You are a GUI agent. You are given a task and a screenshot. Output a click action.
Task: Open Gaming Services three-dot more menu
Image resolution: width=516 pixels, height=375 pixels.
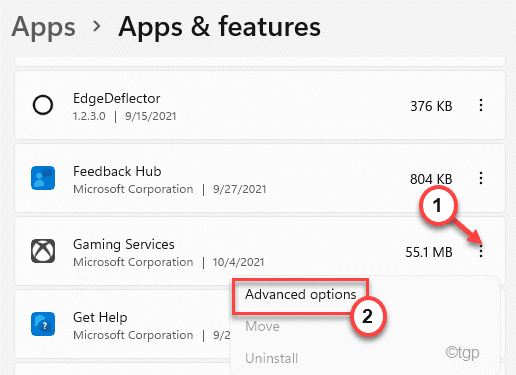pyautogui.click(x=481, y=251)
